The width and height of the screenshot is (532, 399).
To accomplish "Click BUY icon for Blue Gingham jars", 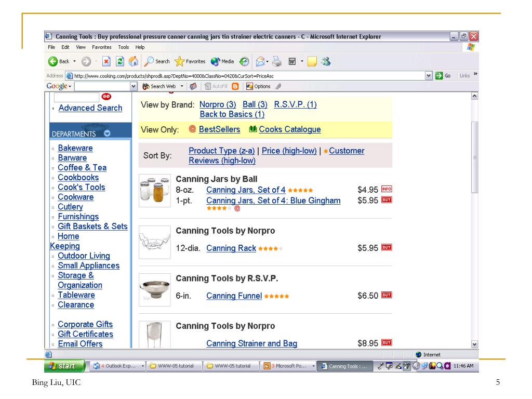I will pyautogui.click(x=387, y=200).
